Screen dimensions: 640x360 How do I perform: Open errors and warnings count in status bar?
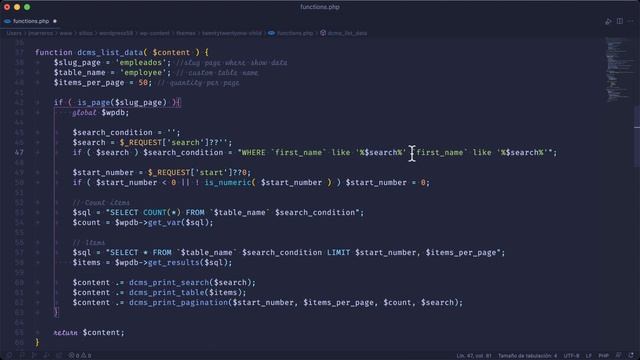point(80,356)
